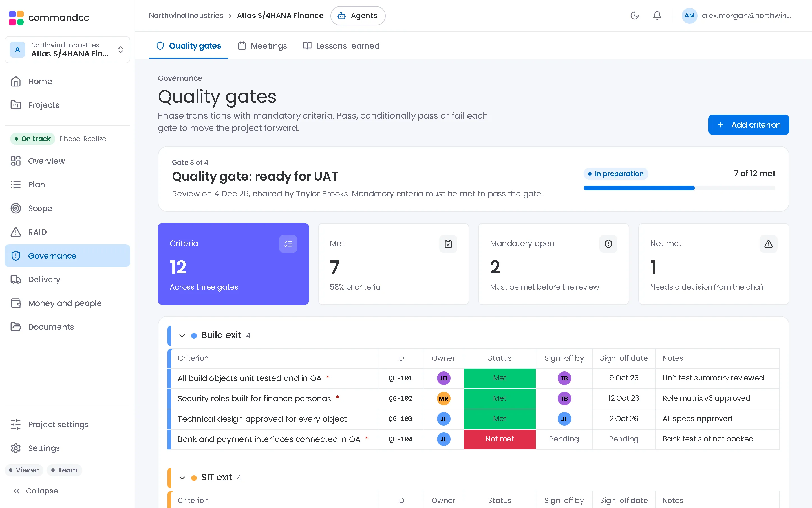The width and height of the screenshot is (812, 508).
Task: Click the Criteria card checklist icon
Action: [288, 244]
